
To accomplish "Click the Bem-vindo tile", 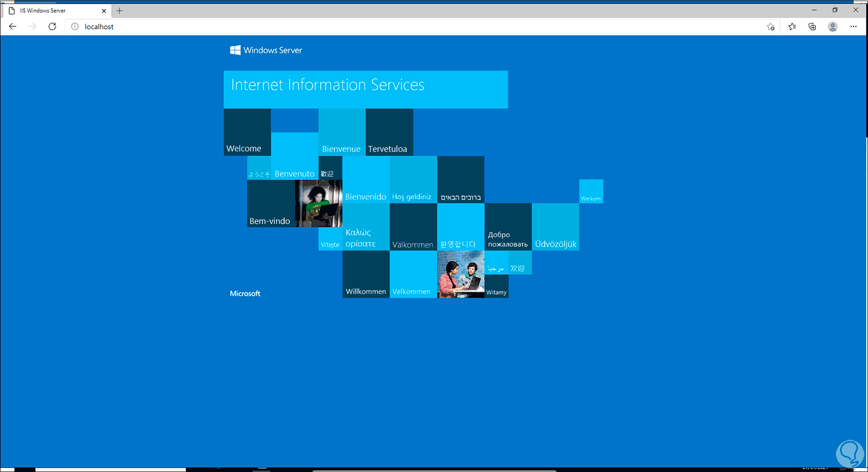I will (x=271, y=204).
